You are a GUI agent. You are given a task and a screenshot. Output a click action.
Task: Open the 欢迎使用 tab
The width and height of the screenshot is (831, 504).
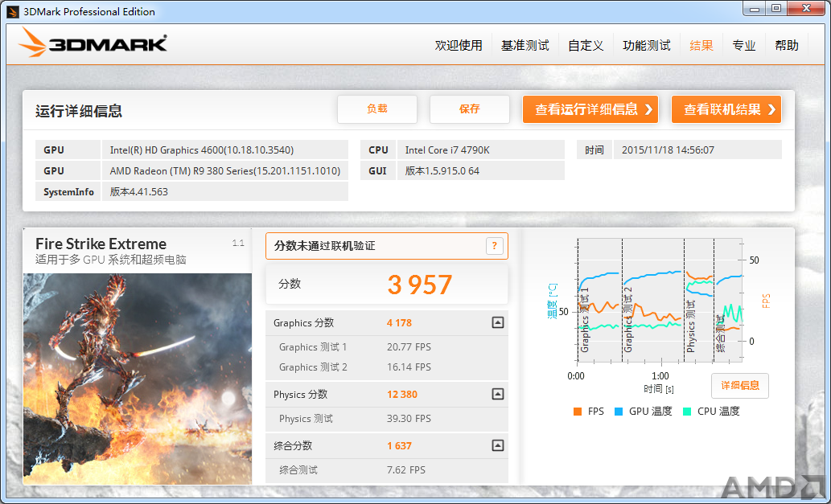point(459,46)
